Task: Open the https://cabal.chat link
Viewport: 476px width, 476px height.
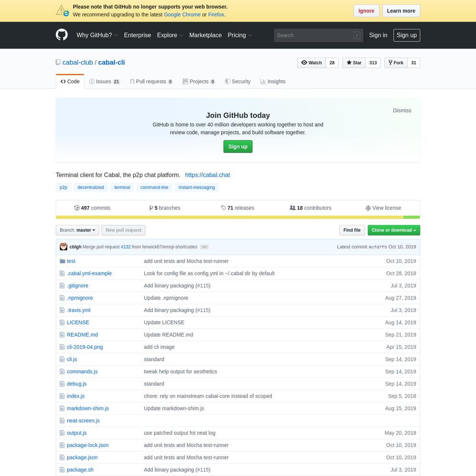Action: (x=208, y=175)
